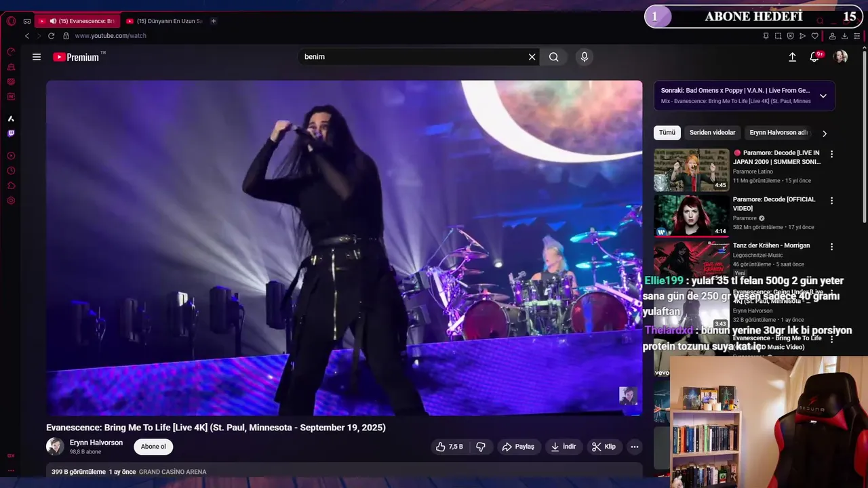The width and height of the screenshot is (868, 488).
Task: Start voice search with microphone icon
Action: (585, 57)
